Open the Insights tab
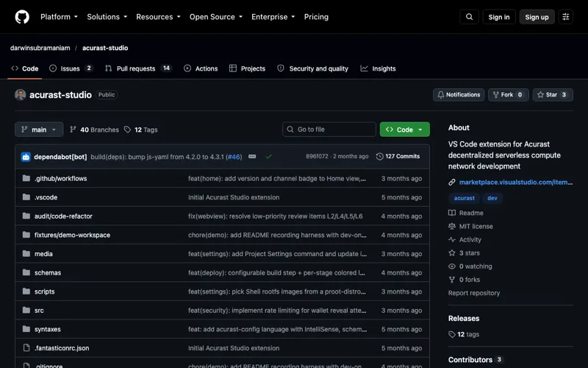Viewport: 588px width, 368px height. pyautogui.click(x=378, y=68)
